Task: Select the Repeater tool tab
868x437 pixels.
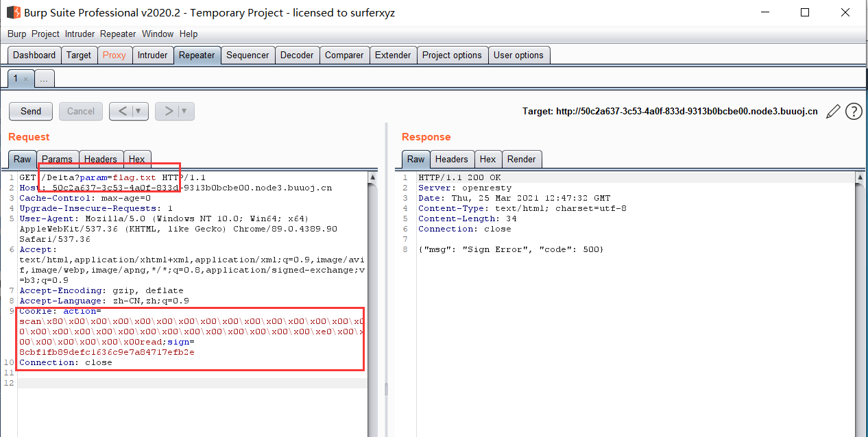Action: tap(197, 55)
